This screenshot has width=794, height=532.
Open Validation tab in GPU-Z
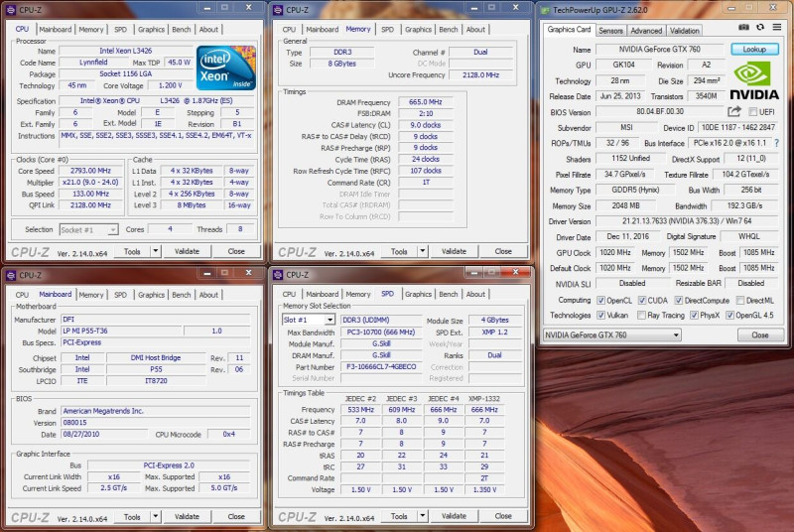click(684, 31)
